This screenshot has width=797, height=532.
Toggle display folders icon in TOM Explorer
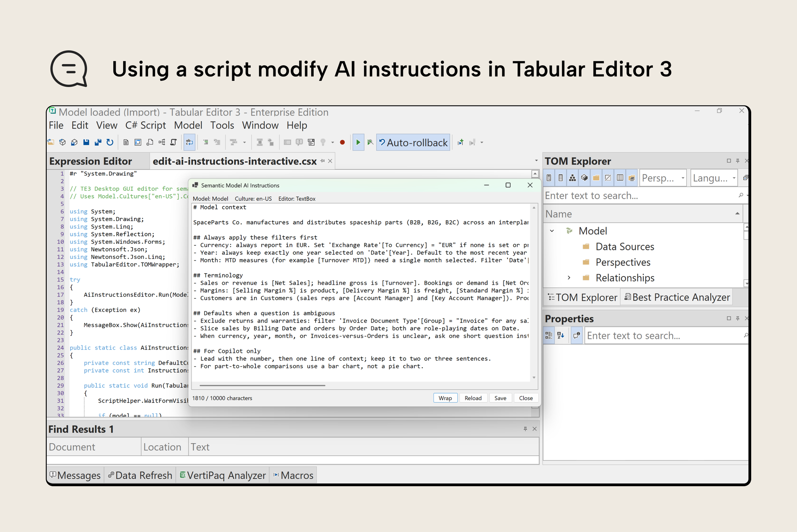(596, 178)
